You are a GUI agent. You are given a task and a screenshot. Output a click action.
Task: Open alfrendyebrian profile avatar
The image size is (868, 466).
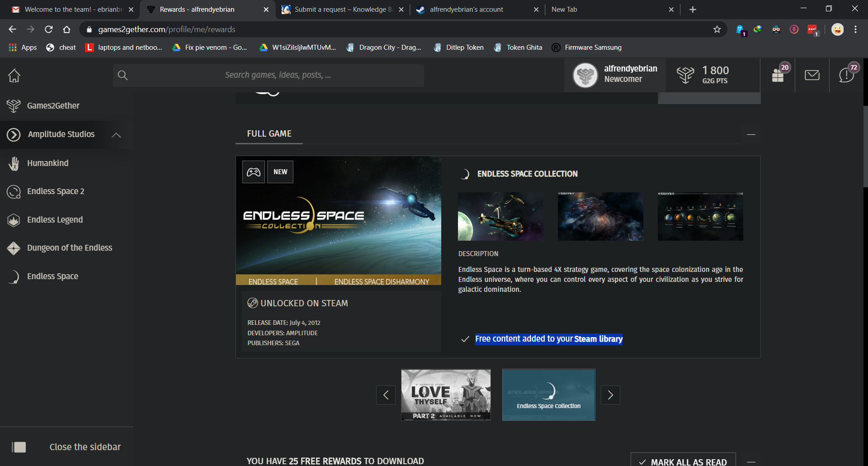tap(585, 75)
